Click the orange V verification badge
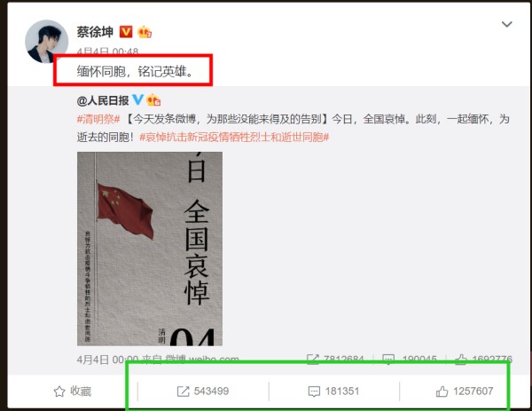This screenshot has height=411, width=532. click(x=126, y=32)
